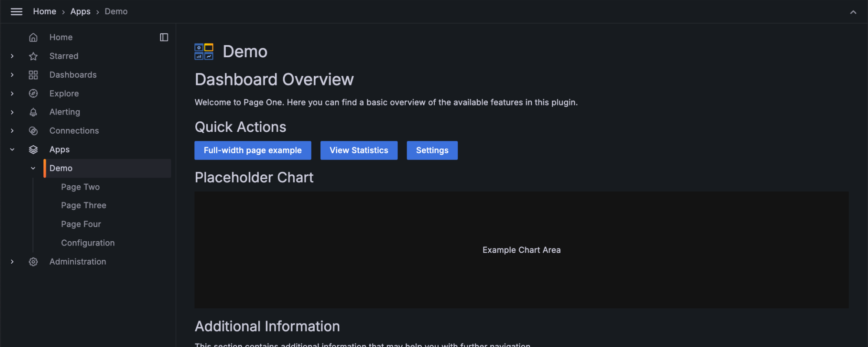Collapse the top bar with chevron-up
This screenshot has width=868, height=347.
(853, 12)
